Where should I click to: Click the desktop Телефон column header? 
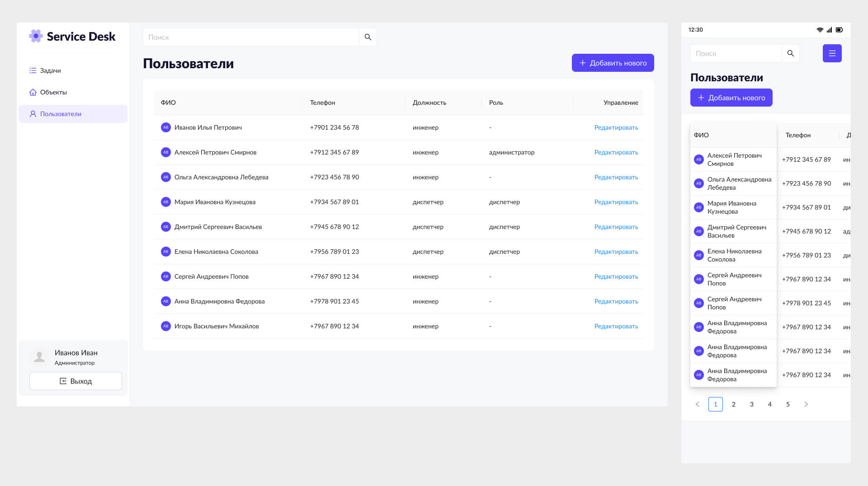(354, 103)
